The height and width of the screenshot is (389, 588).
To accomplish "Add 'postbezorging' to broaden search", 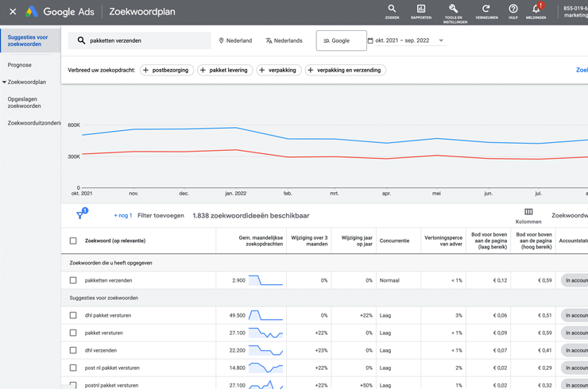I will 167,70.
